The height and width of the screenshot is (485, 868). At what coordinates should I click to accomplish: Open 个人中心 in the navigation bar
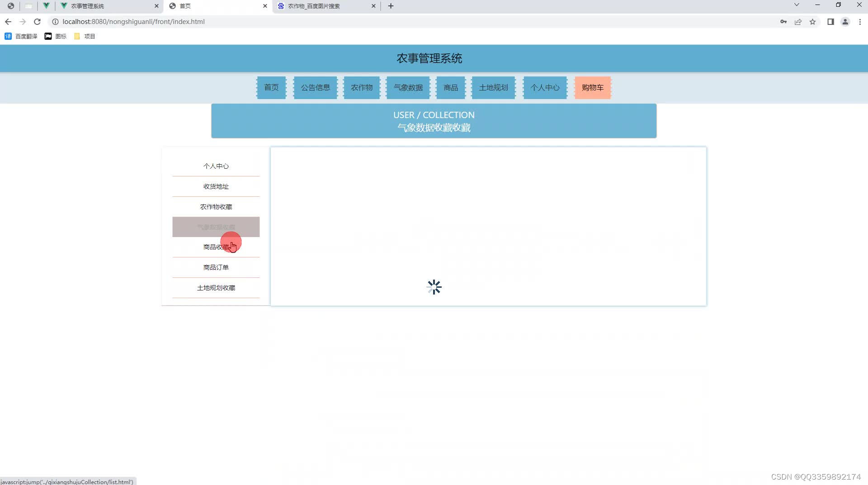tap(545, 88)
